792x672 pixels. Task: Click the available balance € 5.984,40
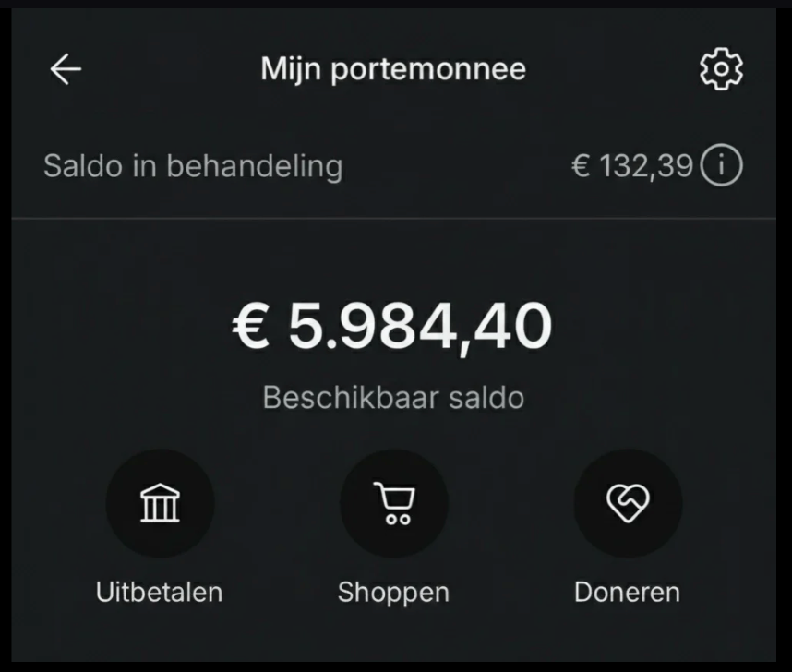(393, 326)
